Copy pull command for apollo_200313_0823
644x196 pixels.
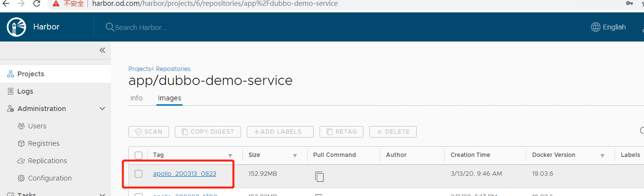tap(319, 176)
